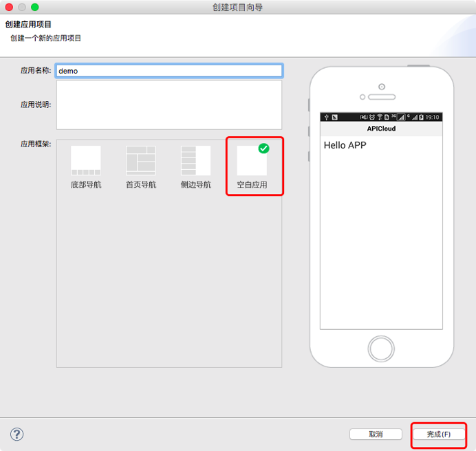
Task: Pick the 侧边导航 framework template icon
Action: point(195,160)
